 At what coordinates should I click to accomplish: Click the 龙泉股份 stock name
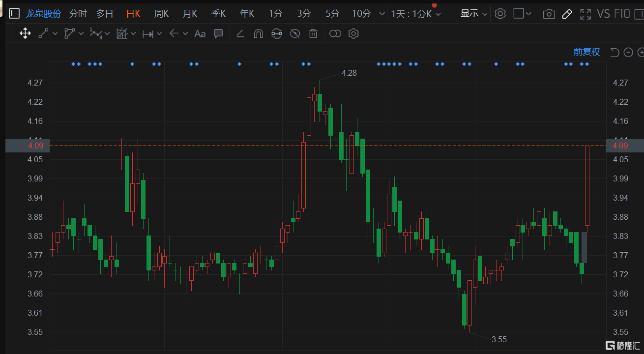(43, 14)
